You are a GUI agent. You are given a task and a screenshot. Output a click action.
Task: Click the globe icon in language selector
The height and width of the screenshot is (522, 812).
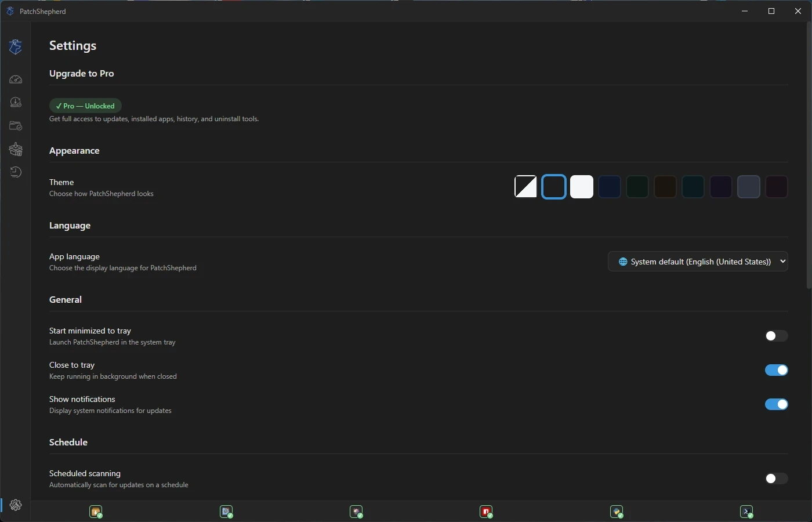623,262
